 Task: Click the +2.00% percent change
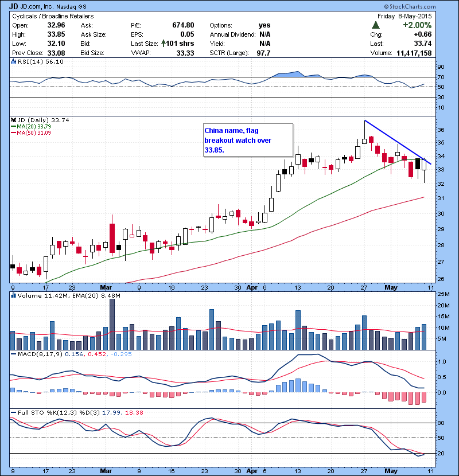(x=417, y=25)
